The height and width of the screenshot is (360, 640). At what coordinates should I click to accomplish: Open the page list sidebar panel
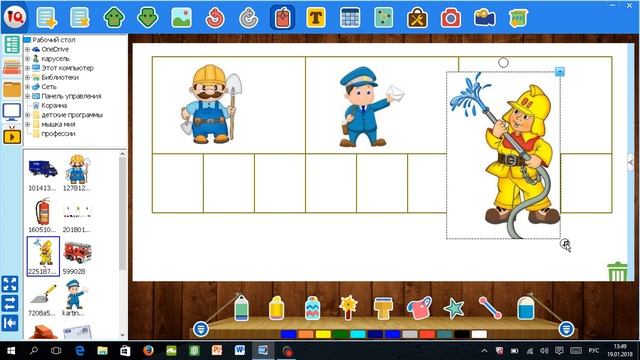[x=12, y=44]
